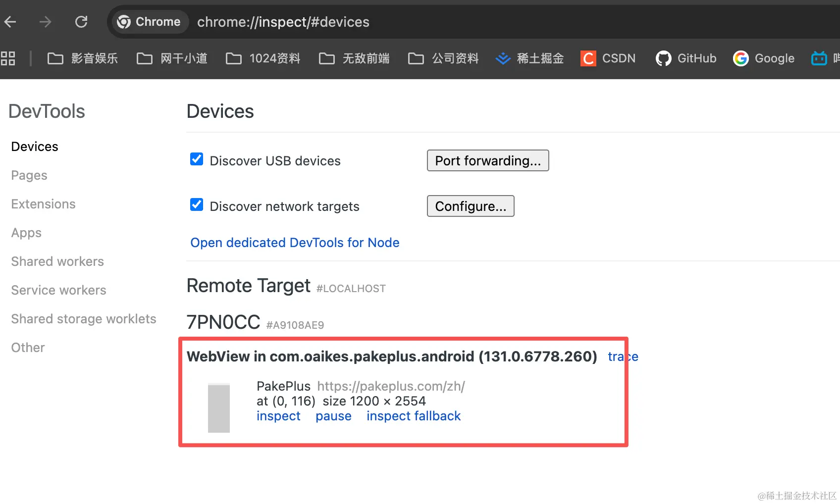Click the inspect fallback link

click(x=414, y=416)
